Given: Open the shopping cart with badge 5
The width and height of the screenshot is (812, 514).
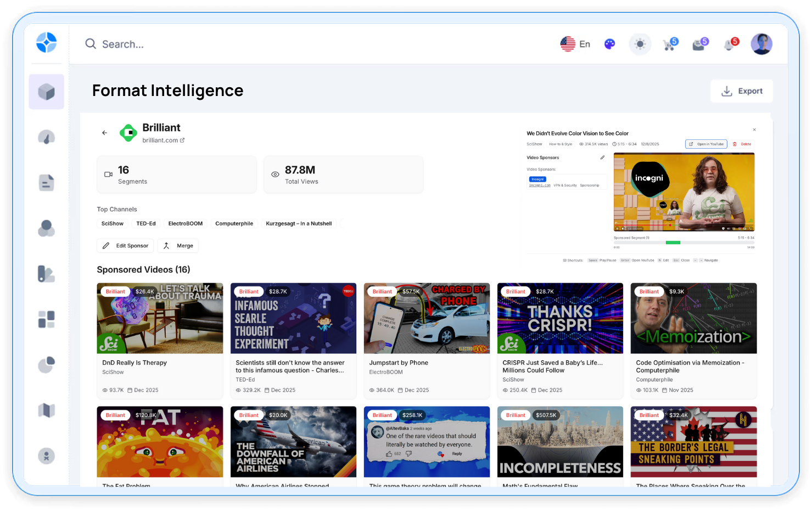Looking at the screenshot, I should (670, 44).
